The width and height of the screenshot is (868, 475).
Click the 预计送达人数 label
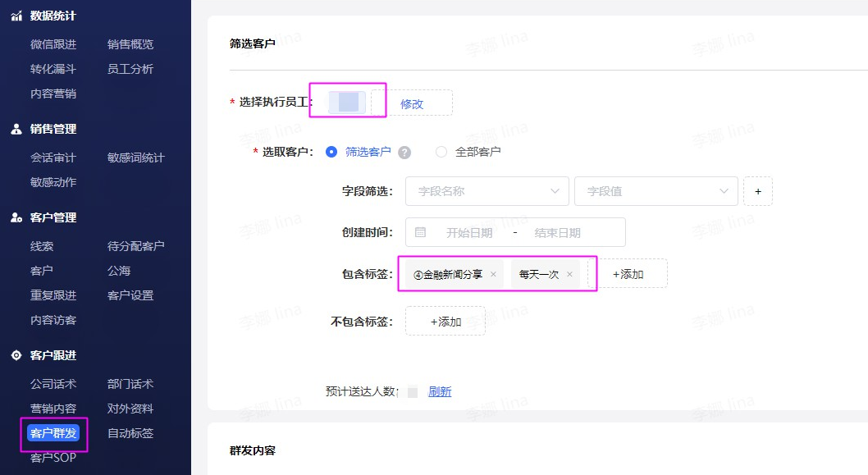point(362,391)
